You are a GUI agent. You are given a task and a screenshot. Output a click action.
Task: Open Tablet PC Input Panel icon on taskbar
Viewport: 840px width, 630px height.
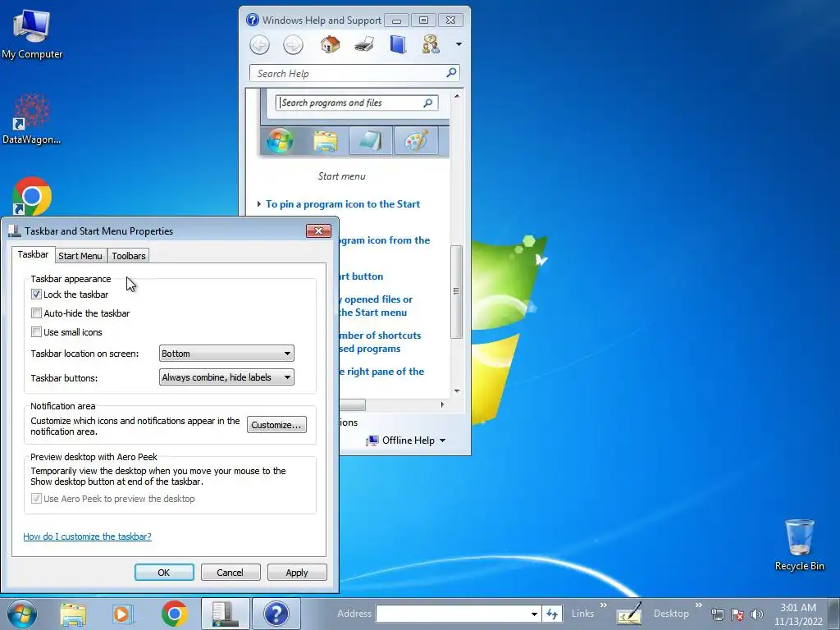[x=629, y=614]
